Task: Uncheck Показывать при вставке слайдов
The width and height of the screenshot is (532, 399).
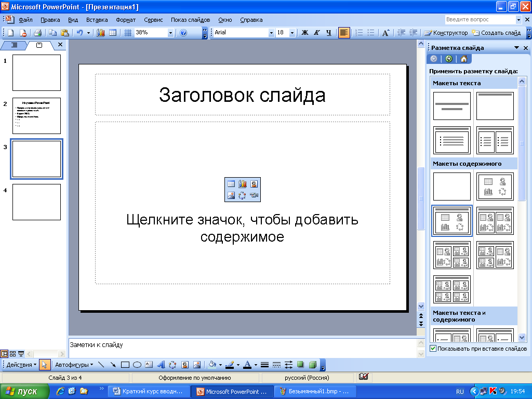Action: [x=433, y=349]
